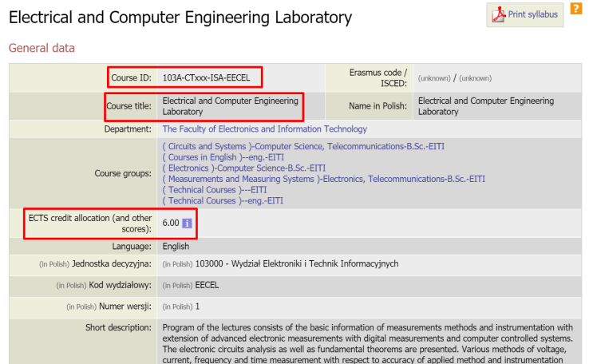This screenshot has height=364, width=593.
Task: Click the Erasmus code (unknown) value
Action: click(x=455, y=78)
